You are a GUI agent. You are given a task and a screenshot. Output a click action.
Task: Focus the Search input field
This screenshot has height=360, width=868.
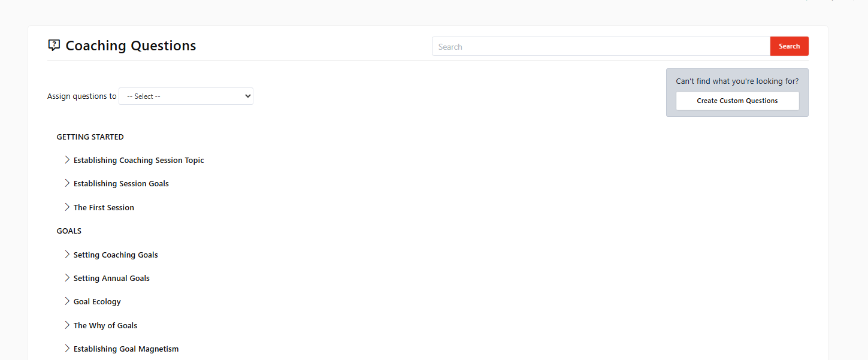(x=601, y=46)
